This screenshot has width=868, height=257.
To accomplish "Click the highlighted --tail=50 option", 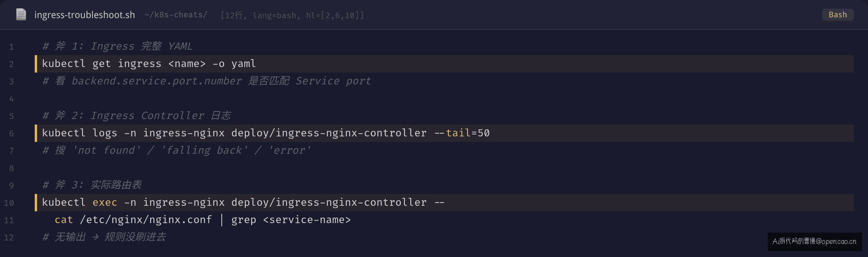I will [462, 133].
